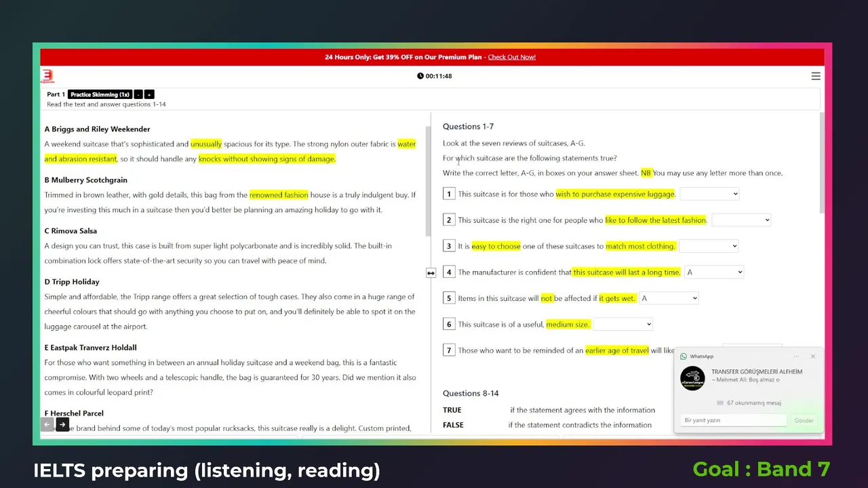
Task: Open question 5 dropdown showing A
Action: (669, 298)
